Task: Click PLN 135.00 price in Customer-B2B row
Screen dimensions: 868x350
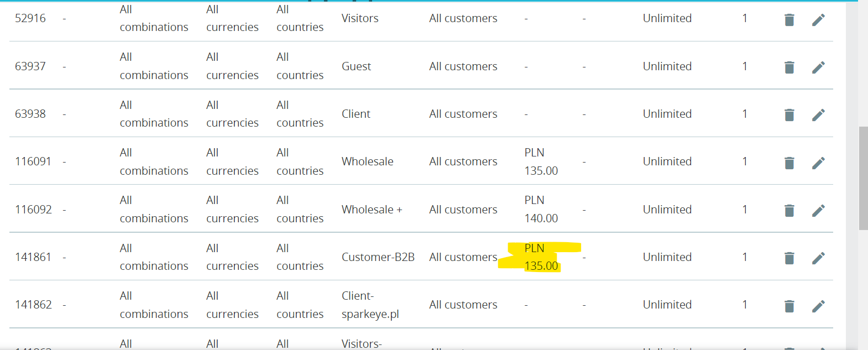Action: pyautogui.click(x=541, y=257)
